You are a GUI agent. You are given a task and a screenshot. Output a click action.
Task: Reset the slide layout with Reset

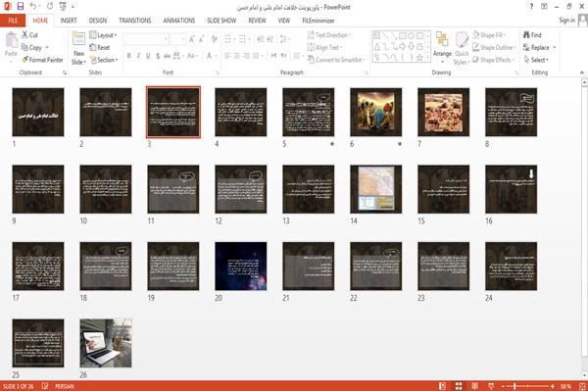100,47
